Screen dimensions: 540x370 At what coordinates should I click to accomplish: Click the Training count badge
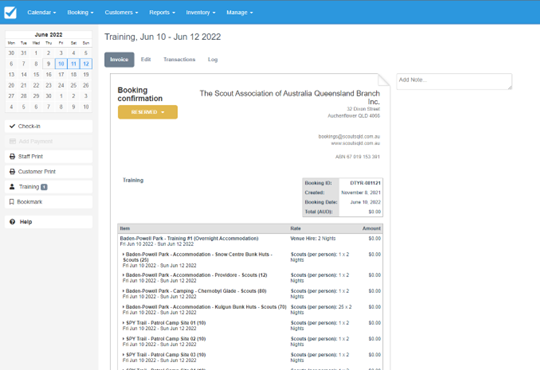click(44, 187)
